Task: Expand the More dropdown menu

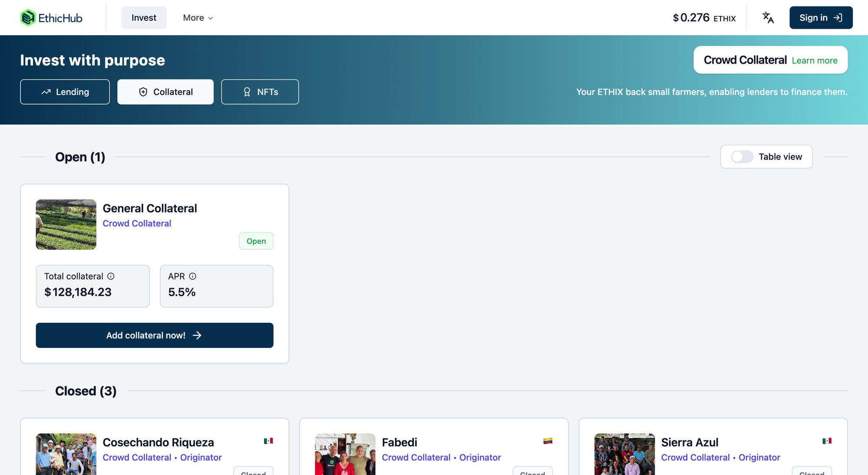Action: pyautogui.click(x=198, y=18)
